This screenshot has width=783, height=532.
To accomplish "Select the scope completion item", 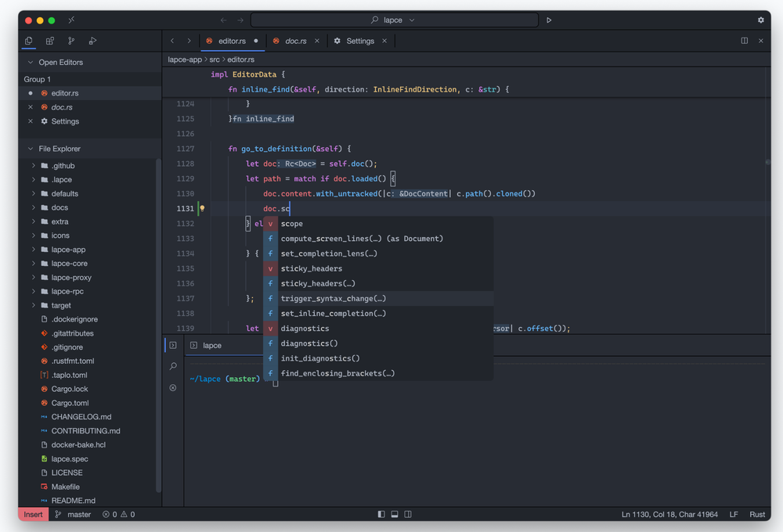I will click(378, 224).
